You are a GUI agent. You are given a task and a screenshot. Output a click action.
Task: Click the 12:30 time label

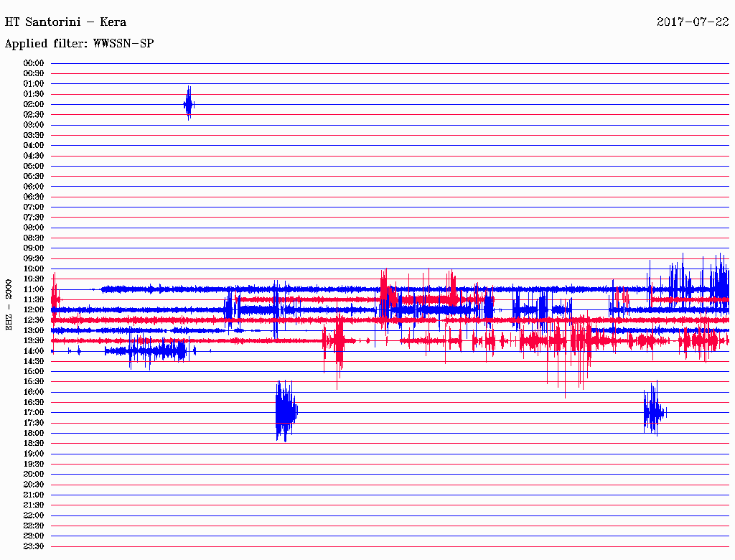tap(34, 320)
